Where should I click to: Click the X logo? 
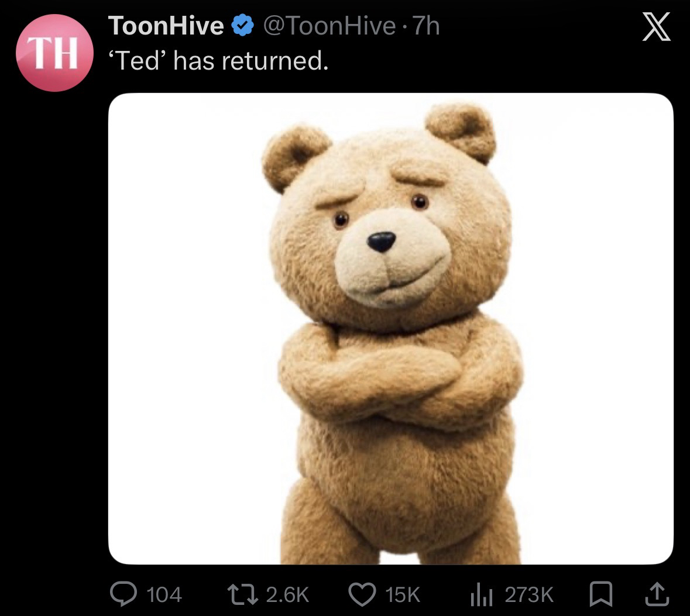pos(656,28)
